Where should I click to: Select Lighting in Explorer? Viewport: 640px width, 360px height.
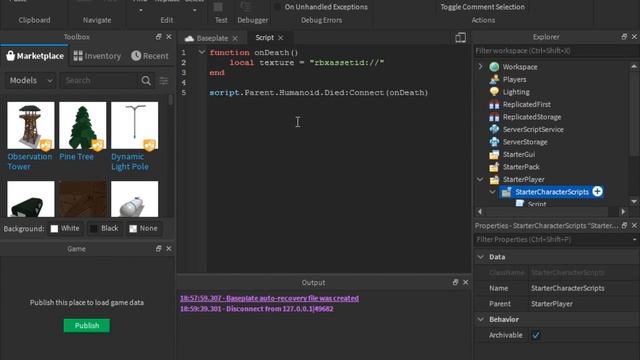[x=516, y=92]
